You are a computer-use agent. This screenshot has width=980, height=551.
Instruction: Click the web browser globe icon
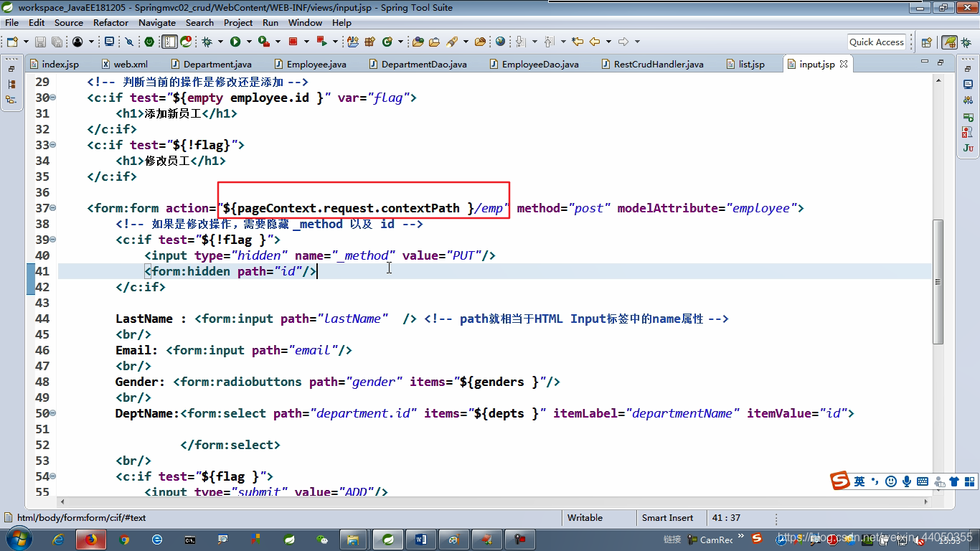[500, 42]
